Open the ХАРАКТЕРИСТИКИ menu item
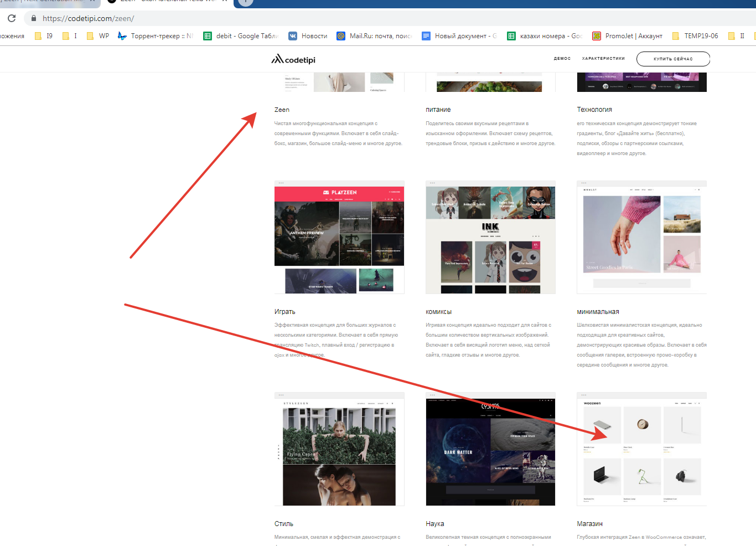The image size is (756, 546). pyautogui.click(x=603, y=59)
